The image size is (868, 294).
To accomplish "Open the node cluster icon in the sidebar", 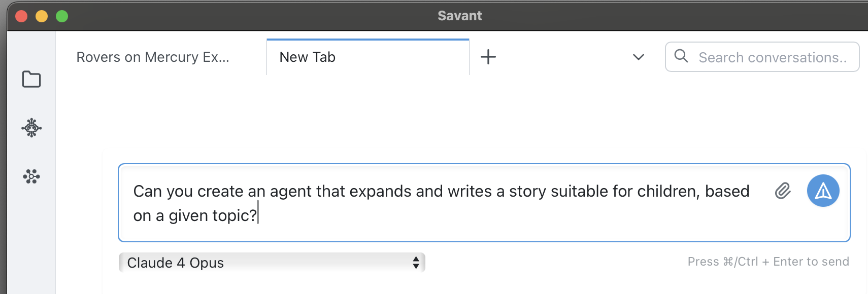I will click(x=31, y=177).
